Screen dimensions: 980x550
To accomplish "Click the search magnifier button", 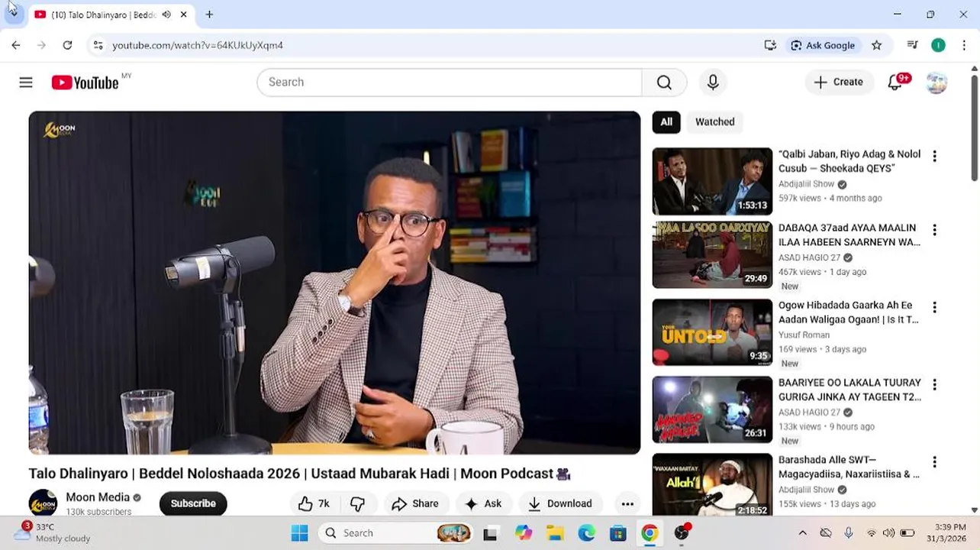I will point(664,82).
